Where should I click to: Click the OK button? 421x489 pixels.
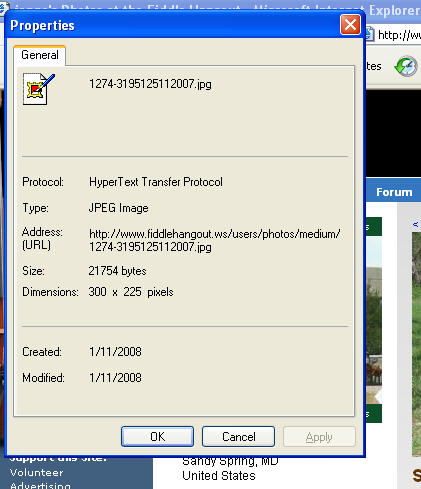(x=157, y=436)
